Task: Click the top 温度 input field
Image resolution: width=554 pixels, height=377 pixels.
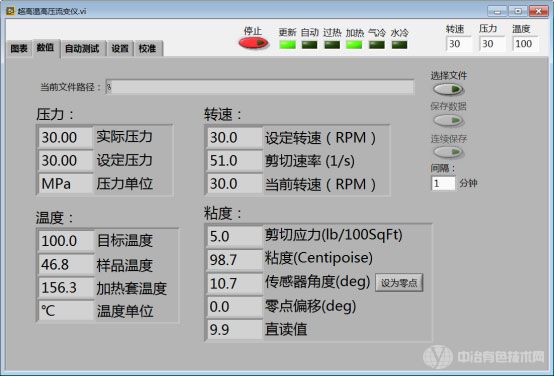Action: click(x=525, y=44)
